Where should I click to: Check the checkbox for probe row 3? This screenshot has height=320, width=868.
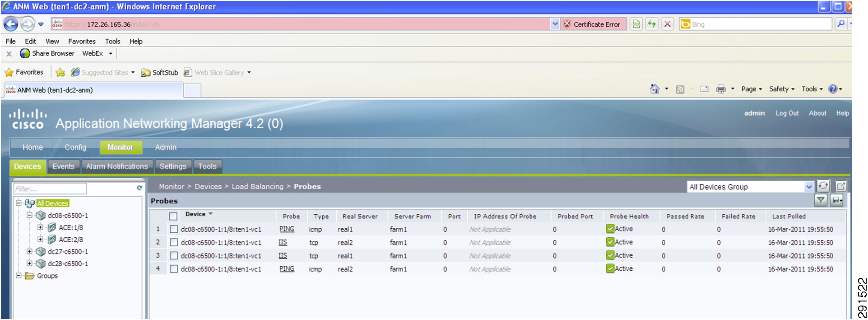pyautogui.click(x=174, y=255)
